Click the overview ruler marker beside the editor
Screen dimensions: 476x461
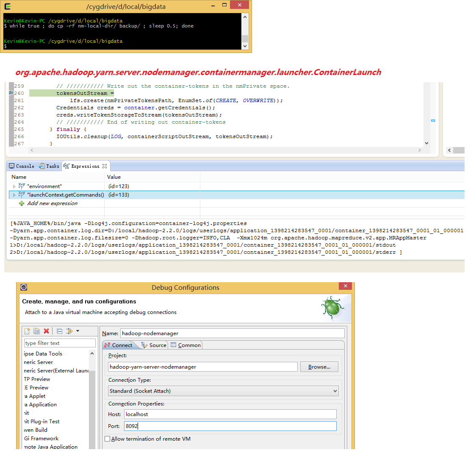click(433, 121)
